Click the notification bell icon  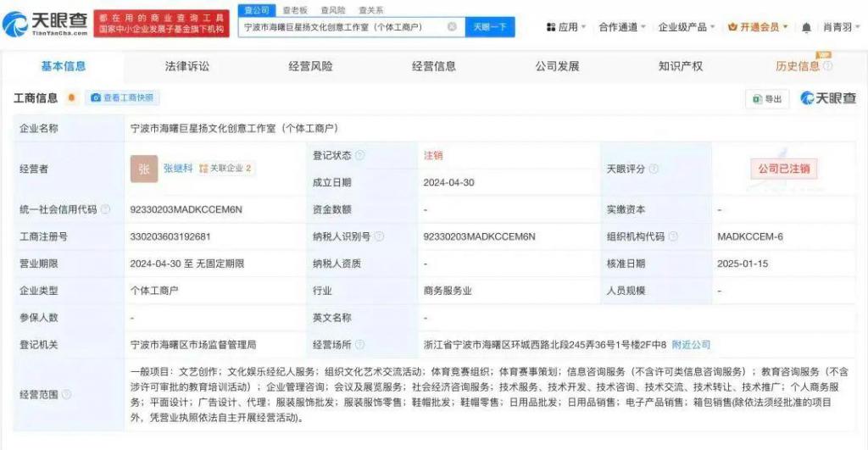point(806,27)
